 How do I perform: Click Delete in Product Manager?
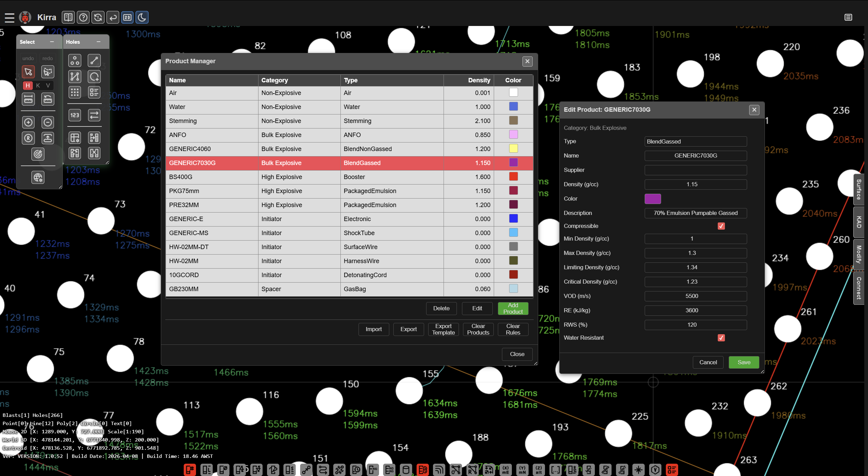click(441, 309)
